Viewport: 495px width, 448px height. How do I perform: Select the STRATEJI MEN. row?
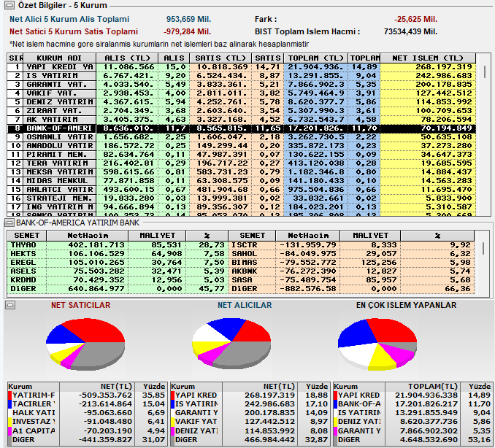click(x=242, y=198)
